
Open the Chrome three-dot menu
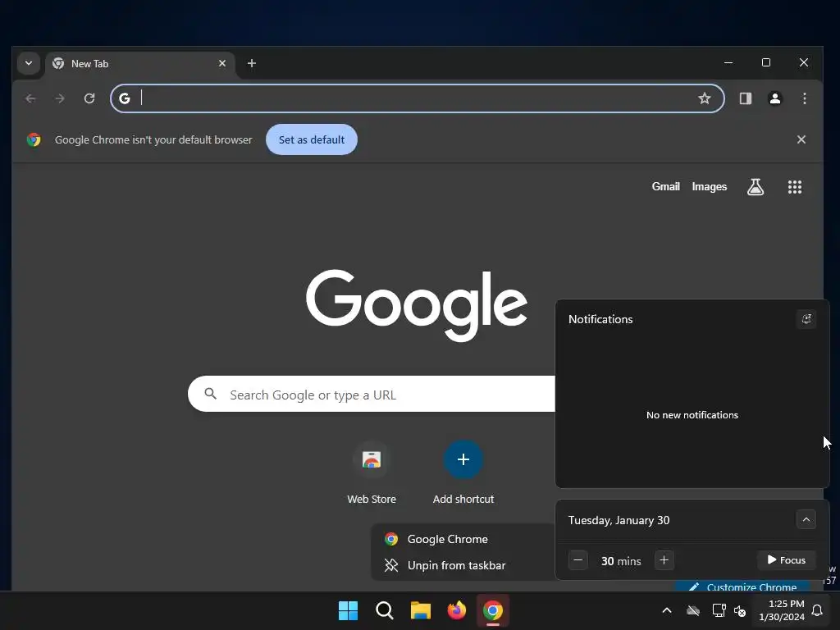(x=804, y=98)
